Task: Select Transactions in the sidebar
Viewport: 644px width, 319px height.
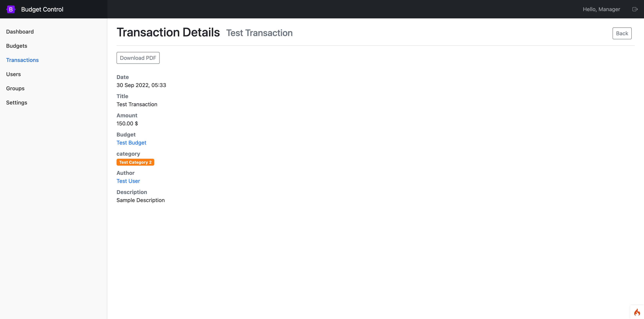Action: pyautogui.click(x=22, y=60)
